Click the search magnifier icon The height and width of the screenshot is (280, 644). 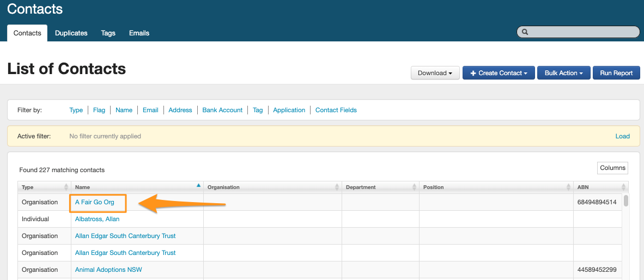525,32
